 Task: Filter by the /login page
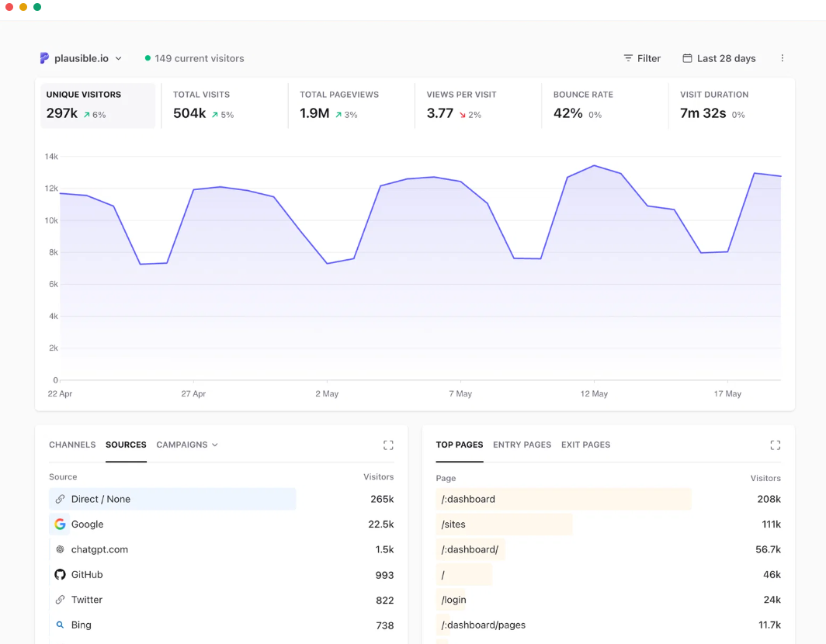pyautogui.click(x=453, y=600)
